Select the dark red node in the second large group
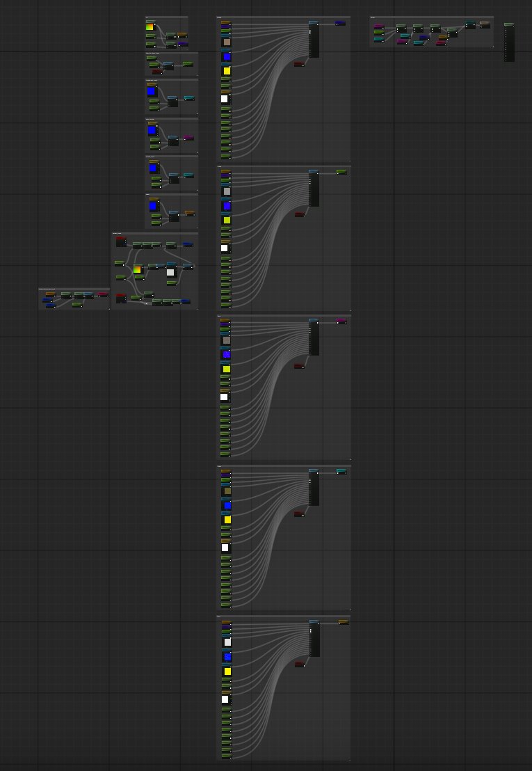 pos(300,214)
